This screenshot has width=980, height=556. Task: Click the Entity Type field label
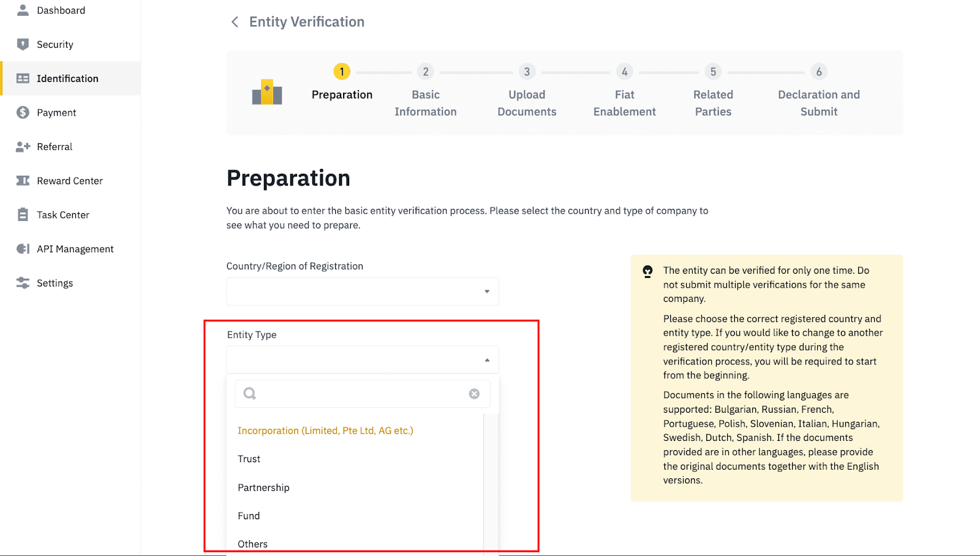coord(252,334)
